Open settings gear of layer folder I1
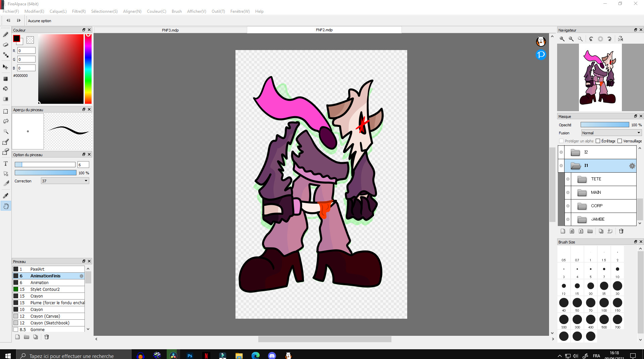Viewport: 644px width, 359px height. (x=632, y=166)
